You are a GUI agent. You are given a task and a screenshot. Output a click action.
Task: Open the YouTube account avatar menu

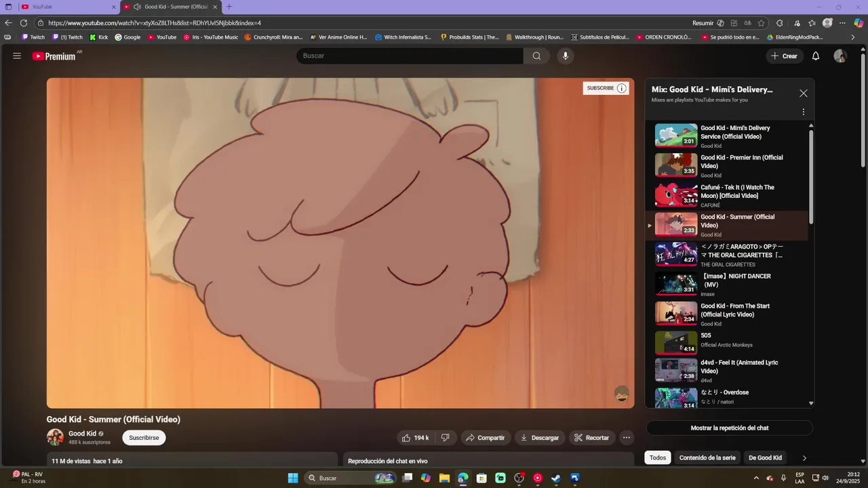(x=840, y=56)
